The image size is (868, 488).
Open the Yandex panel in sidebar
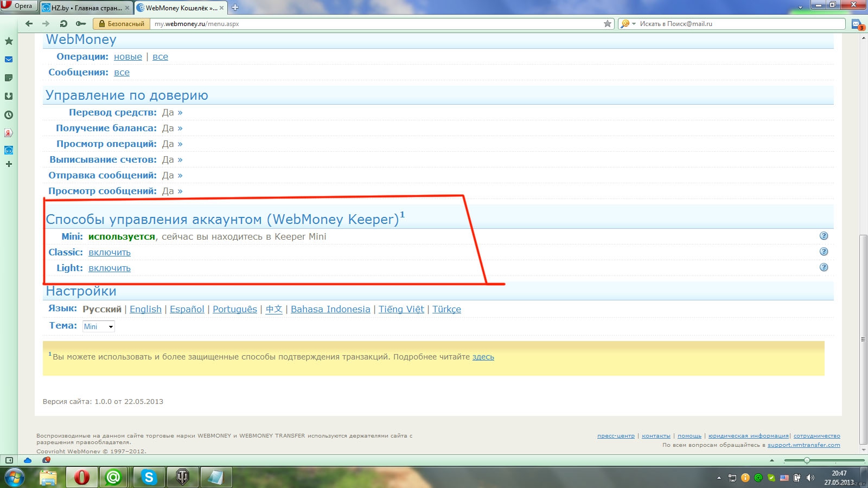9,133
